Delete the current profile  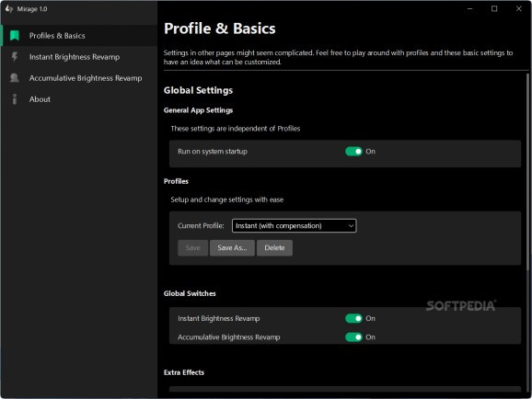(274, 248)
